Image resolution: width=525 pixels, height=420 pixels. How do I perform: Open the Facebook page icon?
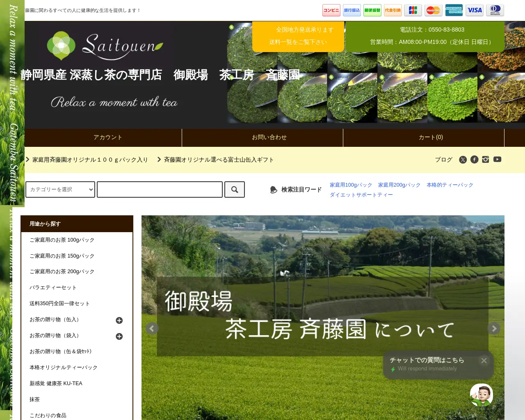[x=474, y=160]
